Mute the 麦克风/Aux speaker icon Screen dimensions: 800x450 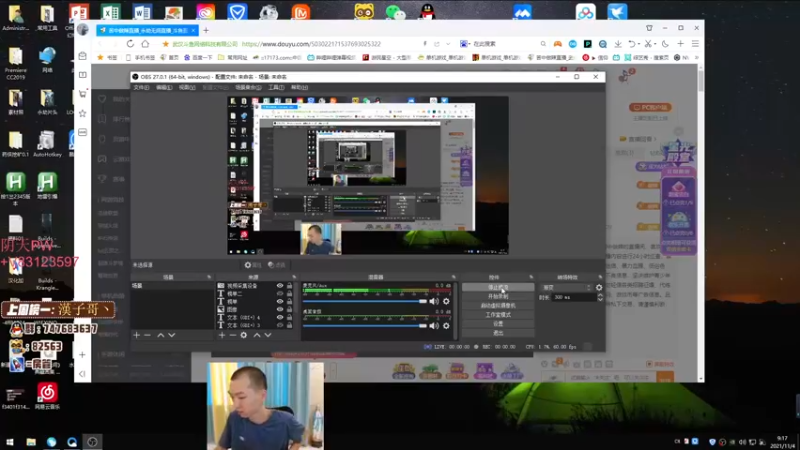(x=434, y=302)
